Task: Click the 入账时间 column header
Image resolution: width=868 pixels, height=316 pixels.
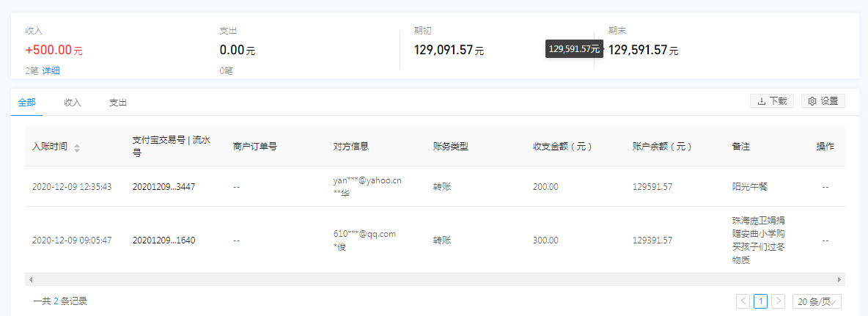Action: pyautogui.click(x=50, y=147)
